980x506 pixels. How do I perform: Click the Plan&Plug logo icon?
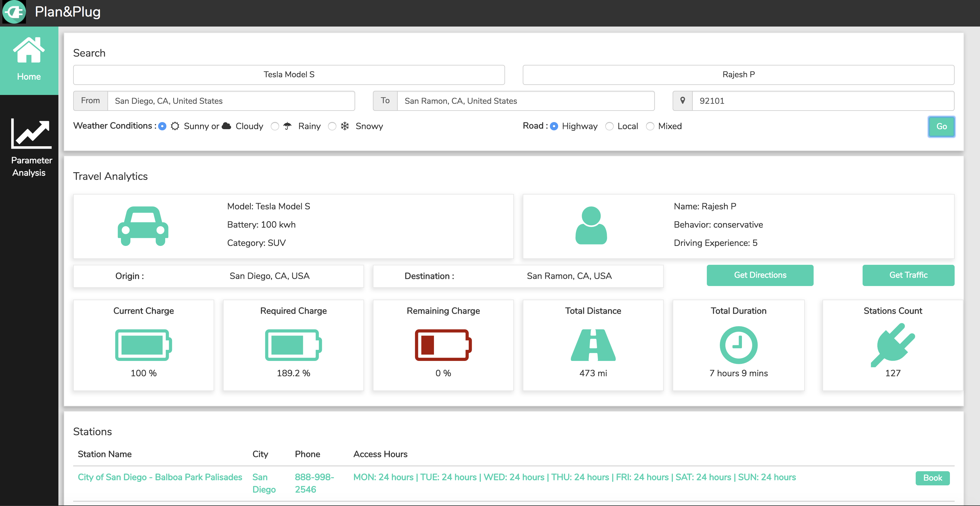click(x=14, y=12)
